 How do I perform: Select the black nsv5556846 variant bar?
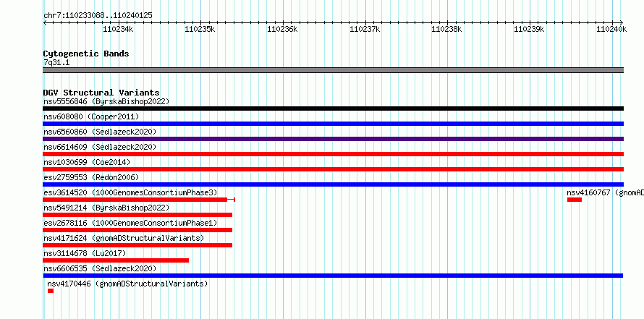pyautogui.click(x=333, y=109)
